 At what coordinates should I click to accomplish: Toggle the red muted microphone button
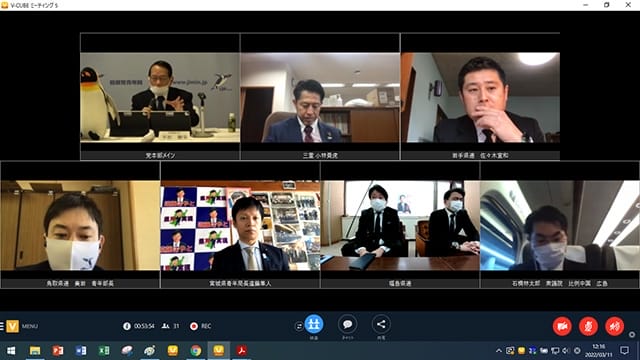[x=589, y=326]
